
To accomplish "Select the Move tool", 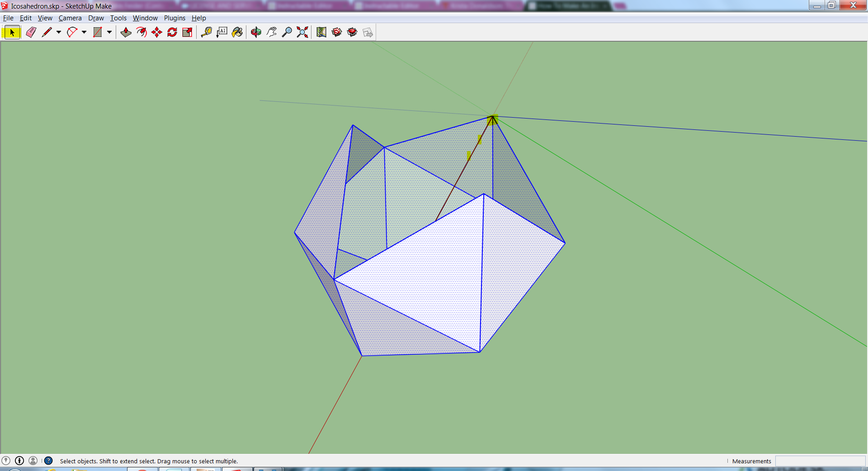I will (x=157, y=33).
